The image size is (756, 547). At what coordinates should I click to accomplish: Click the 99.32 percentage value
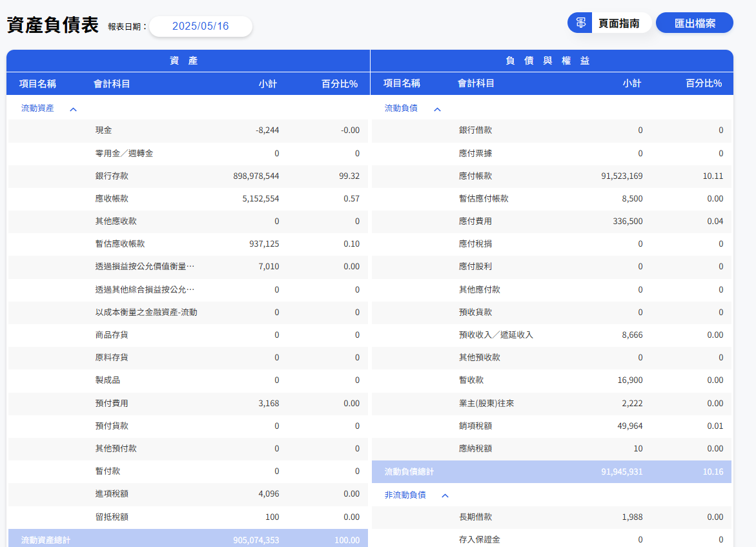[349, 176]
